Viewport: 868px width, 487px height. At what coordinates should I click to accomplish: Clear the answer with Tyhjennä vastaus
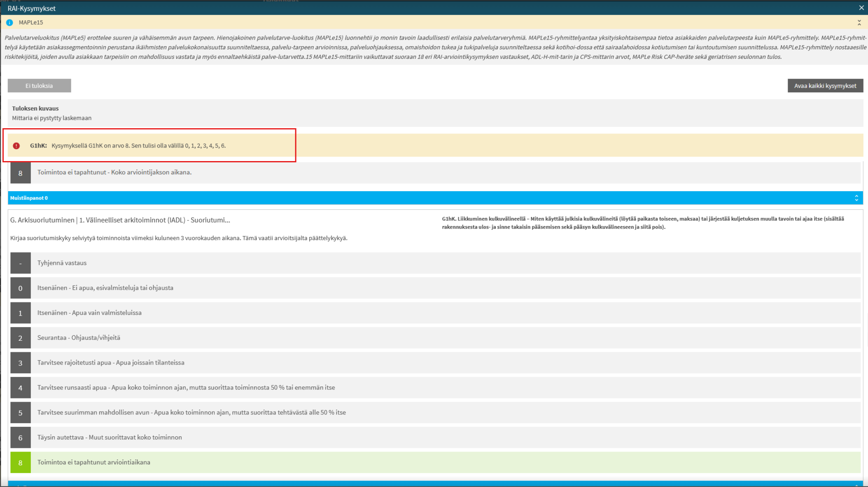[x=62, y=263]
